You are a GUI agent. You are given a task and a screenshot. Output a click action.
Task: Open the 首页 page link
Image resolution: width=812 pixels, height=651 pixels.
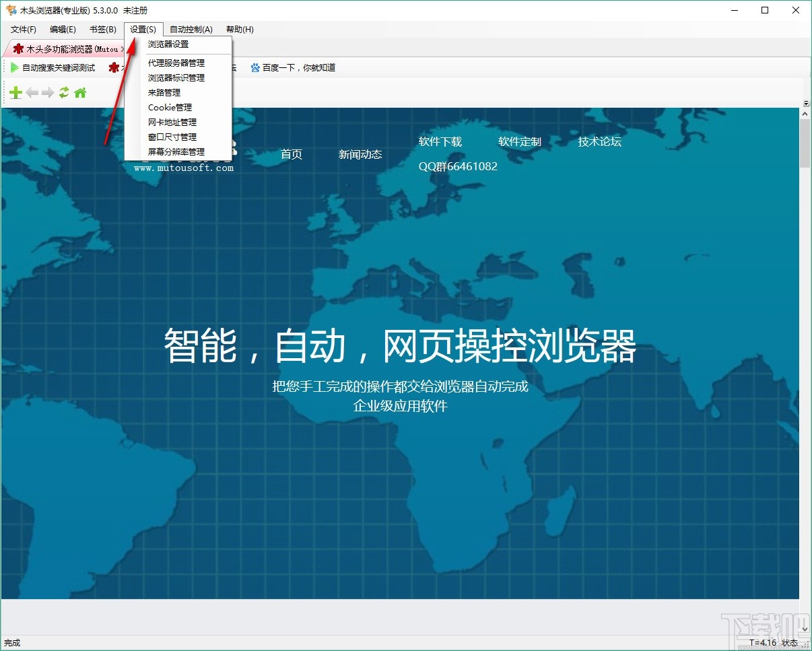(x=292, y=154)
